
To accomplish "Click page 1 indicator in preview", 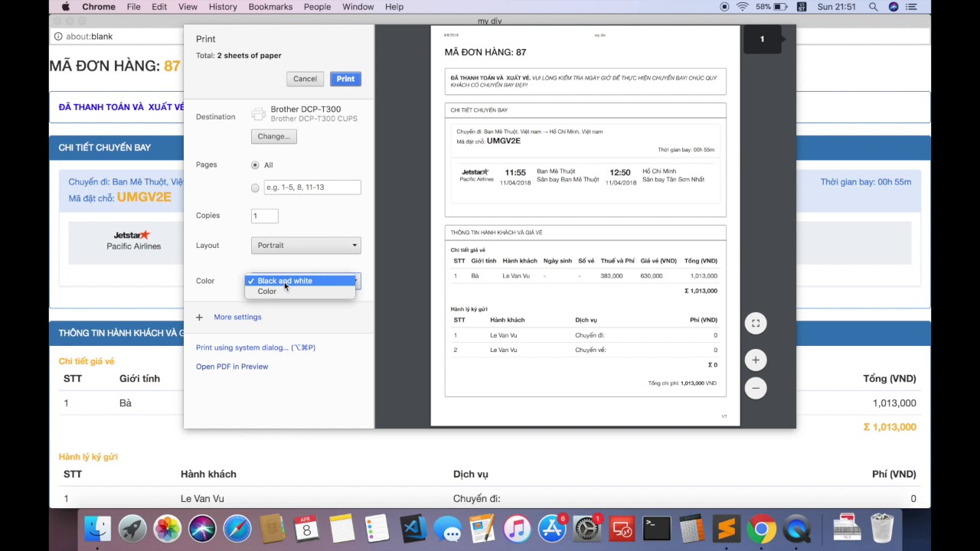I will click(762, 39).
